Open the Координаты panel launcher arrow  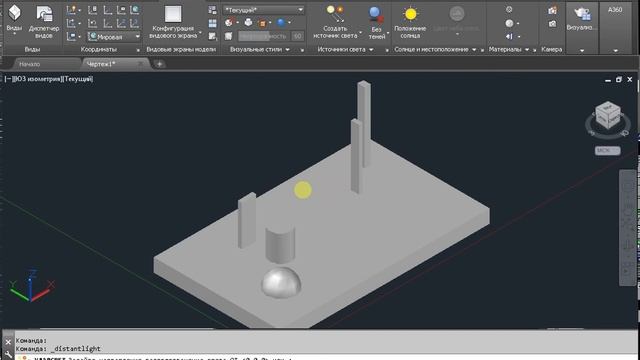(x=138, y=50)
